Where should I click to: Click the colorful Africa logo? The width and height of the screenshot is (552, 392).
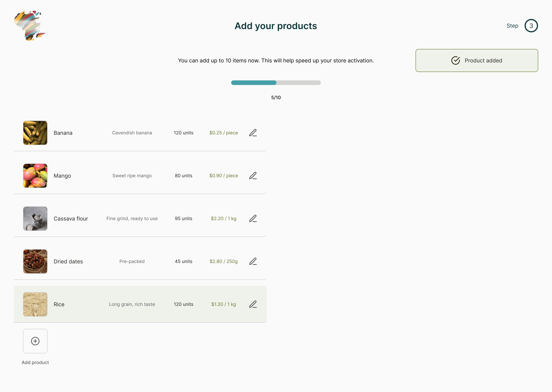[30, 26]
